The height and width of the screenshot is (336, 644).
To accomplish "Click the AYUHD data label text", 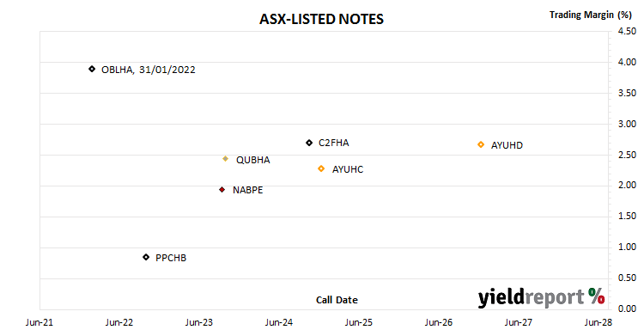I will (x=507, y=145).
